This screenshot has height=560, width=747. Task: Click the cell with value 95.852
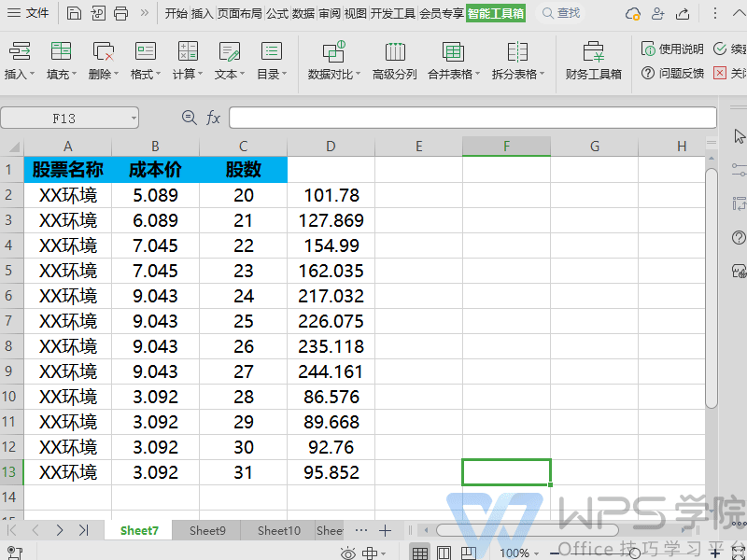[331, 472]
